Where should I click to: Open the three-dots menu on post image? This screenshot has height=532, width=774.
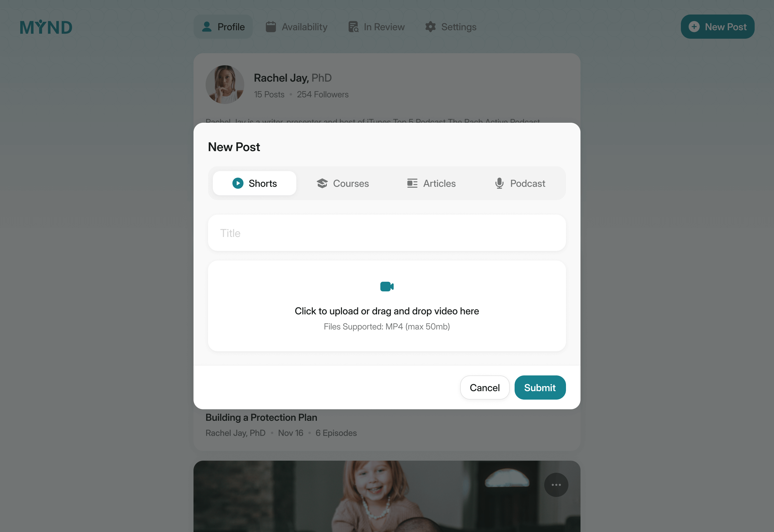click(x=556, y=485)
